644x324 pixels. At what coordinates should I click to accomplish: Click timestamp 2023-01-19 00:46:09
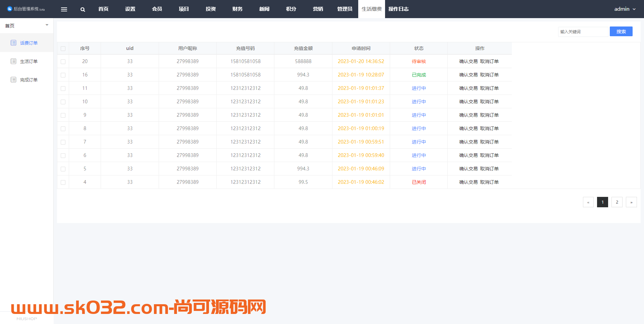point(361,169)
